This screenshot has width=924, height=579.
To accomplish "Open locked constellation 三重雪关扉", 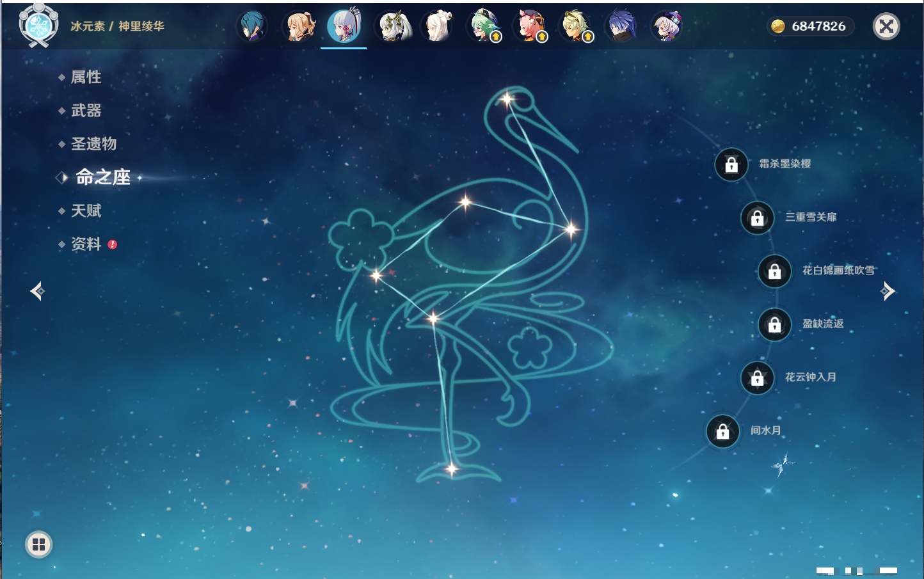I will click(x=757, y=218).
